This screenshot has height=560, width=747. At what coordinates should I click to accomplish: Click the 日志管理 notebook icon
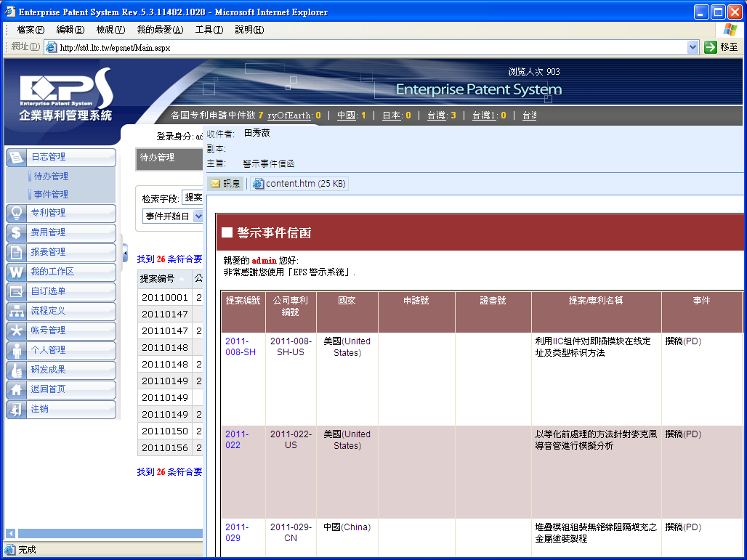click(x=16, y=157)
